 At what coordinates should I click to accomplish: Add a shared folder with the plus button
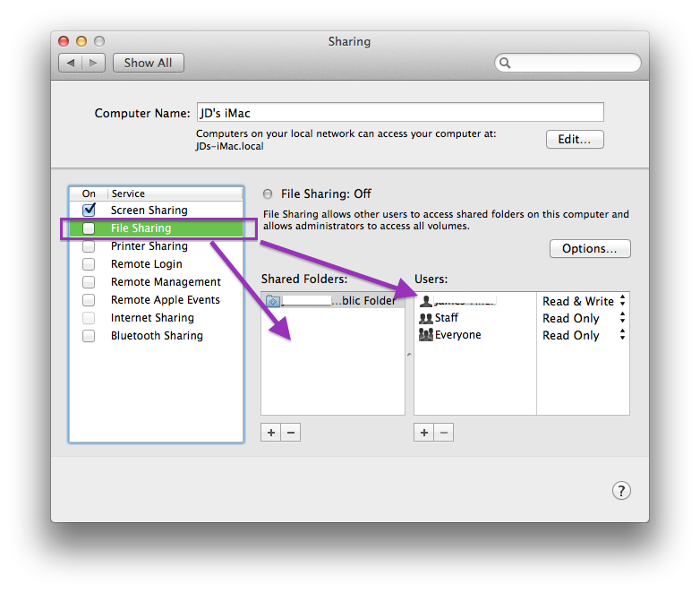point(271,432)
